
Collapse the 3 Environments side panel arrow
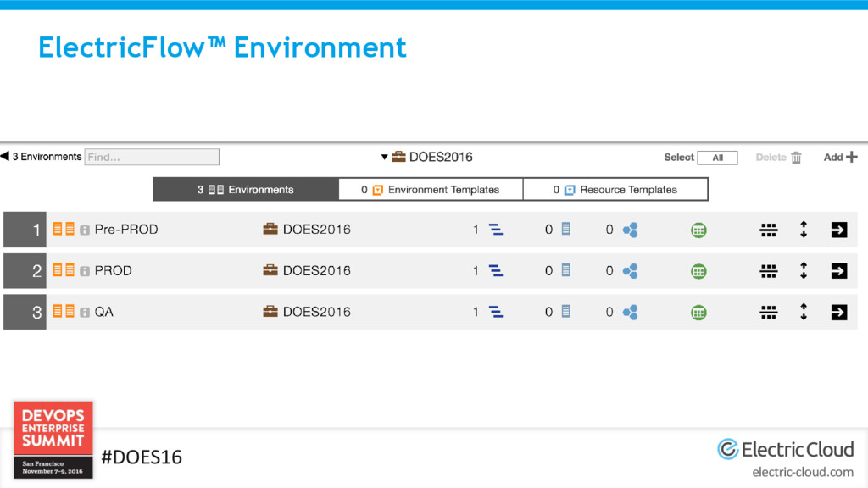coord(5,157)
